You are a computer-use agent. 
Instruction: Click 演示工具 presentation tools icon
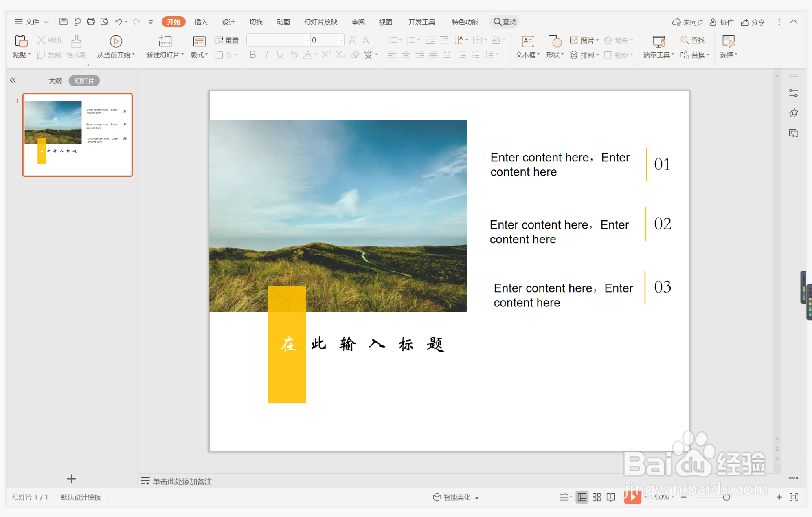click(x=658, y=41)
